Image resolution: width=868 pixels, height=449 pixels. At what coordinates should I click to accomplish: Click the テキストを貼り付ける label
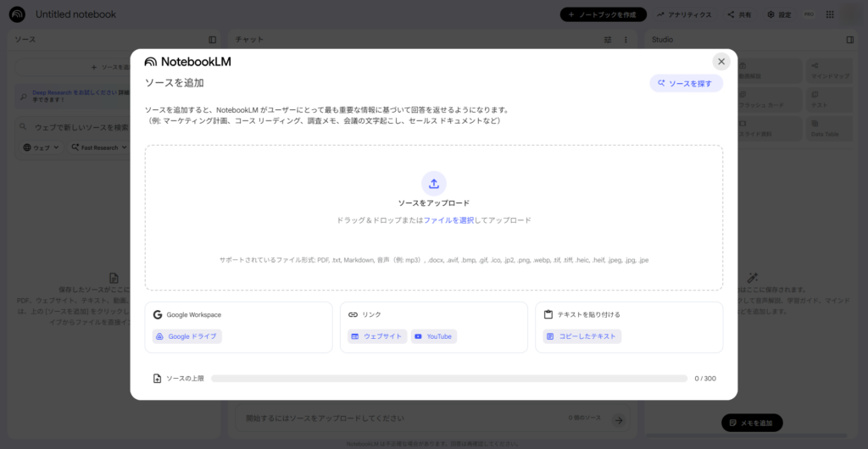589,314
